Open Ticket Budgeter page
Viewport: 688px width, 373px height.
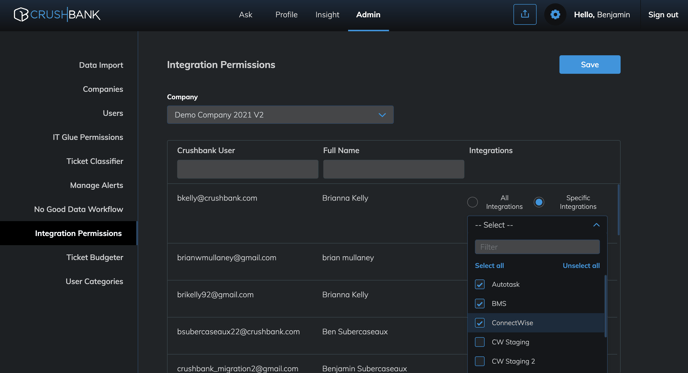(x=95, y=257)
